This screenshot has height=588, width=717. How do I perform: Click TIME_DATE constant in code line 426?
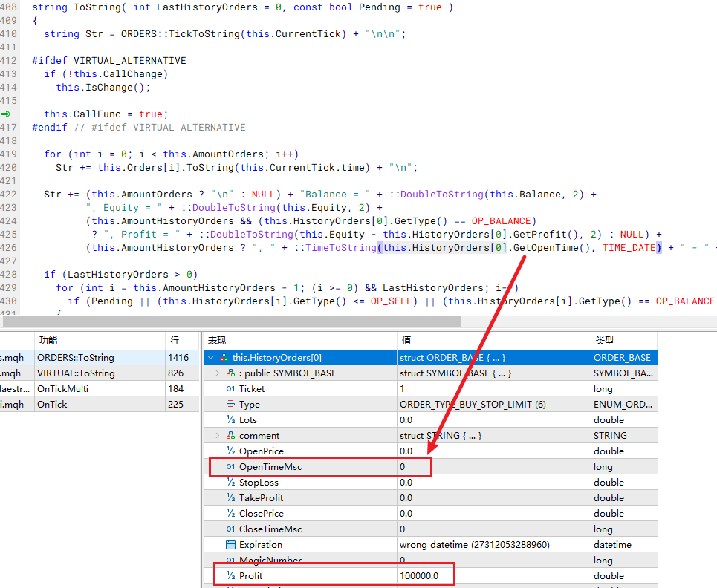click(629, 248)
